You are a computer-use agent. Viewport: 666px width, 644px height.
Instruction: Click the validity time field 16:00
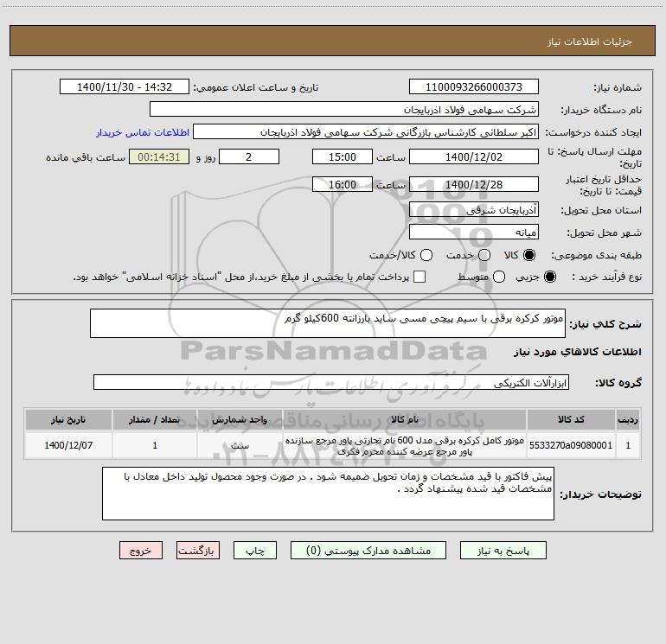click(343, 185)
